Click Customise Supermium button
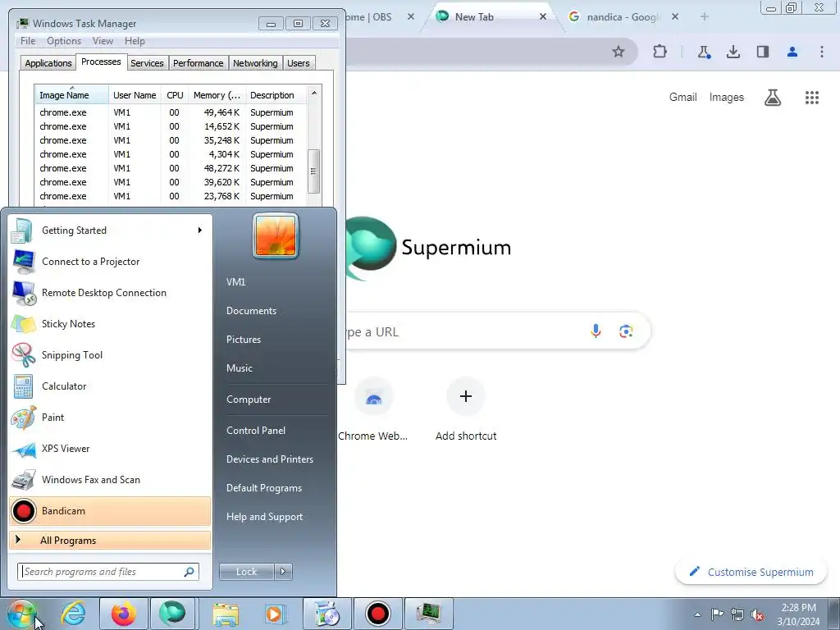Image resolution: width=840 pixels, height=630 pixels. click(x=750, y=572)
